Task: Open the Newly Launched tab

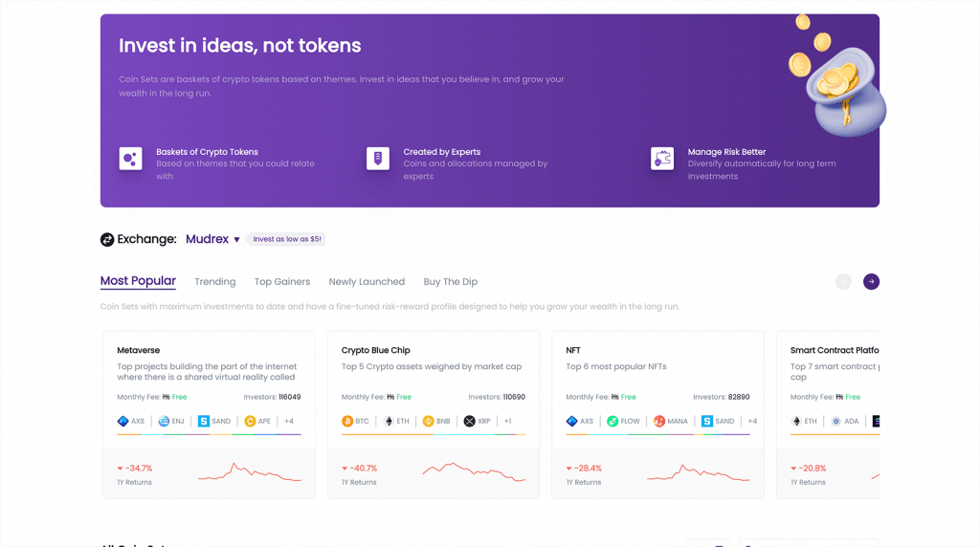Action: 367,282
